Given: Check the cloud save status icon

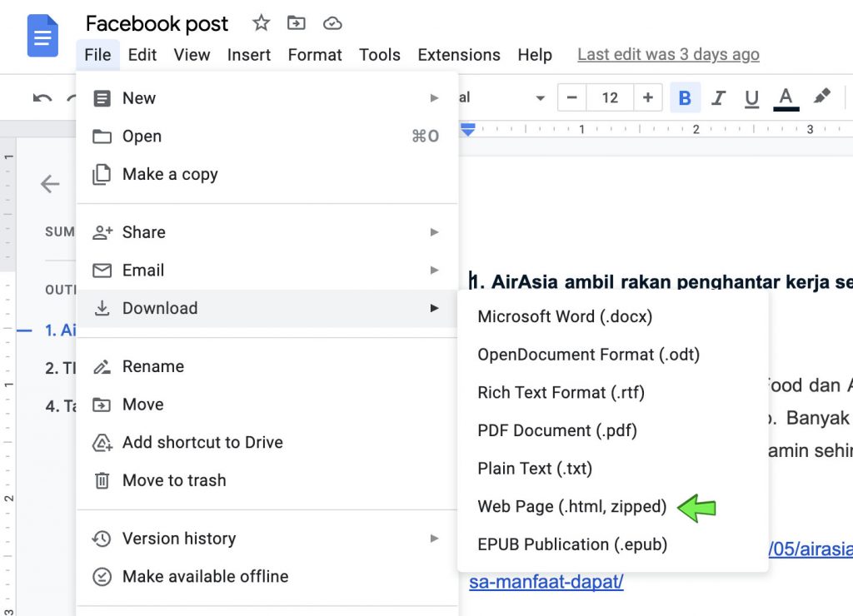Looking at the screenshot, I should 332,23.
